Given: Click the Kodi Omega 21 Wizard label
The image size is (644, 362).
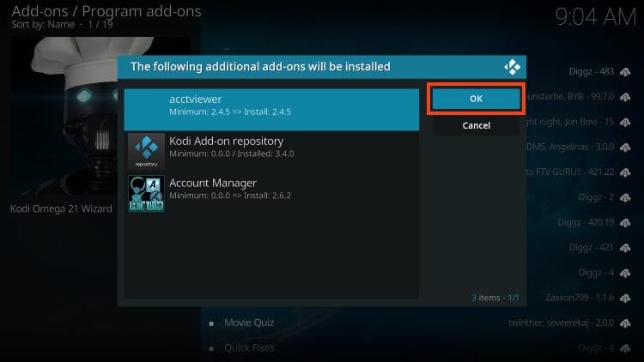Looking at the screenshot, I should [x=61, y=208].
